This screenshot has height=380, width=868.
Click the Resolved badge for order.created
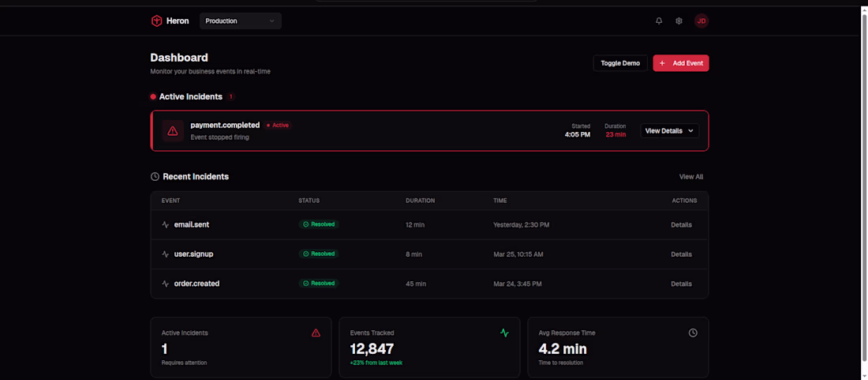[319, 283]
